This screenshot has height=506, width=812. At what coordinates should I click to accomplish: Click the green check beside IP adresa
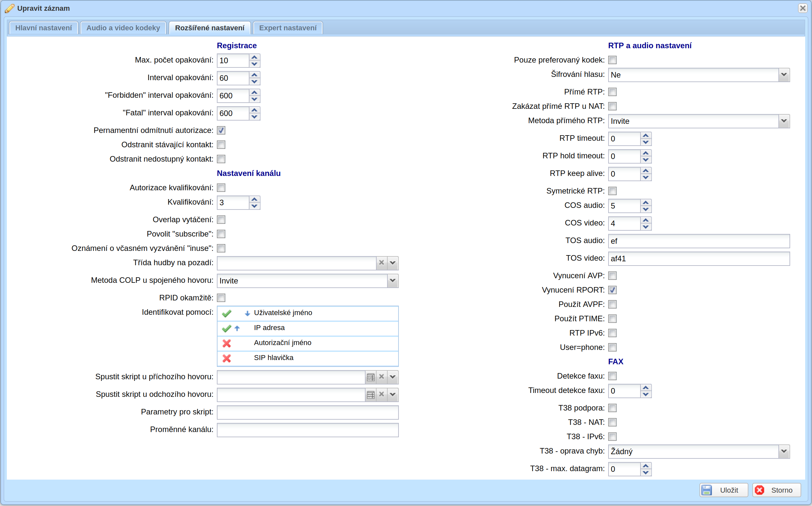[x=227, y=328]
